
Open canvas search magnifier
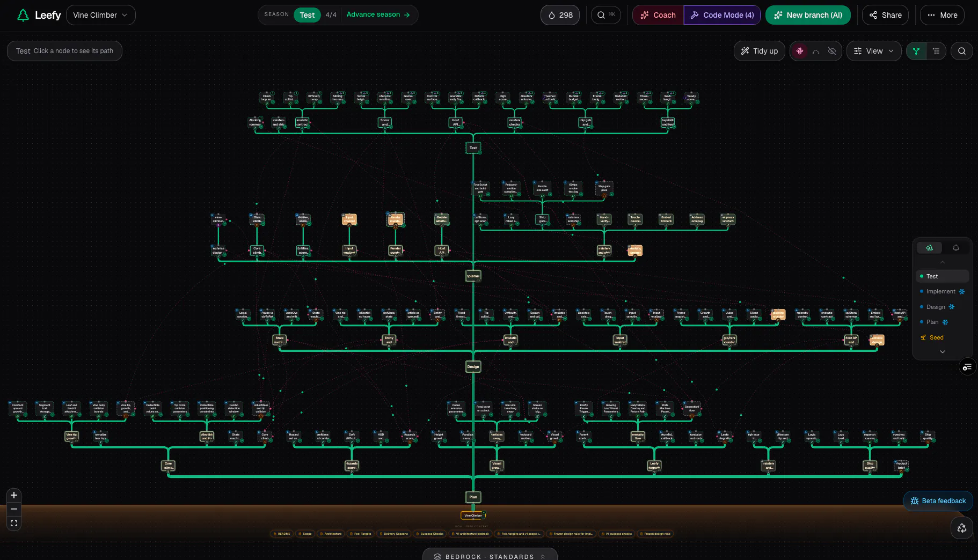pyautogui.click(x=962, y=51)
